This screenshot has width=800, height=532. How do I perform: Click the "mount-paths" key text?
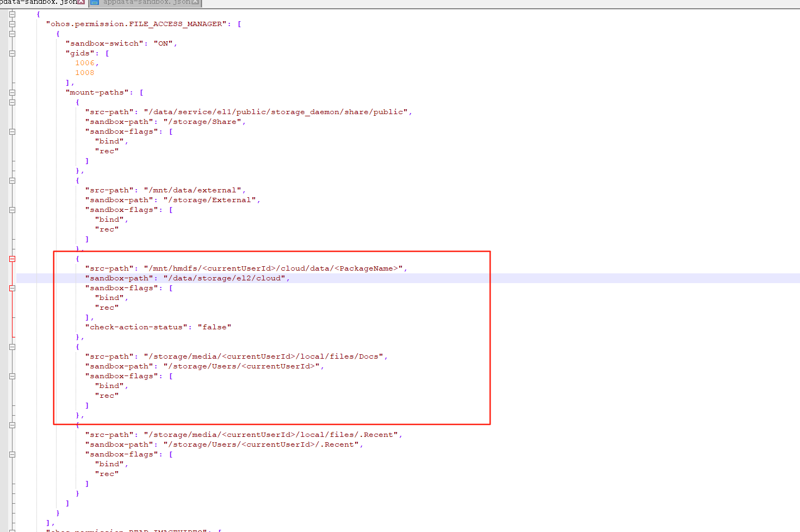tap(97, 92)
